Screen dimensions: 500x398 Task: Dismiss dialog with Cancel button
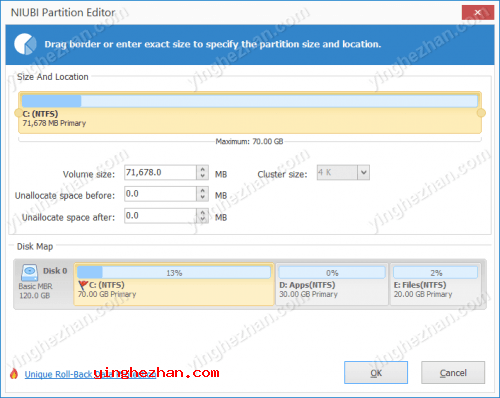pos(453,373)
